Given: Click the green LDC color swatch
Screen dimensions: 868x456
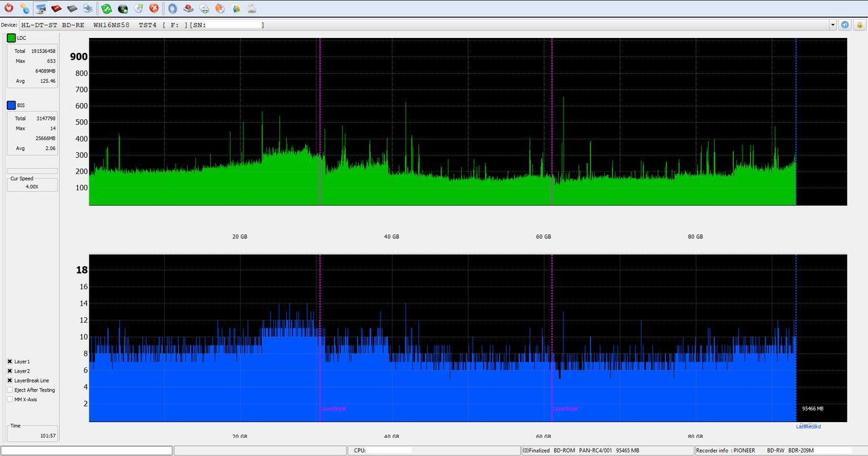Looking at the screenshot, I should click(x=11, y=38).
